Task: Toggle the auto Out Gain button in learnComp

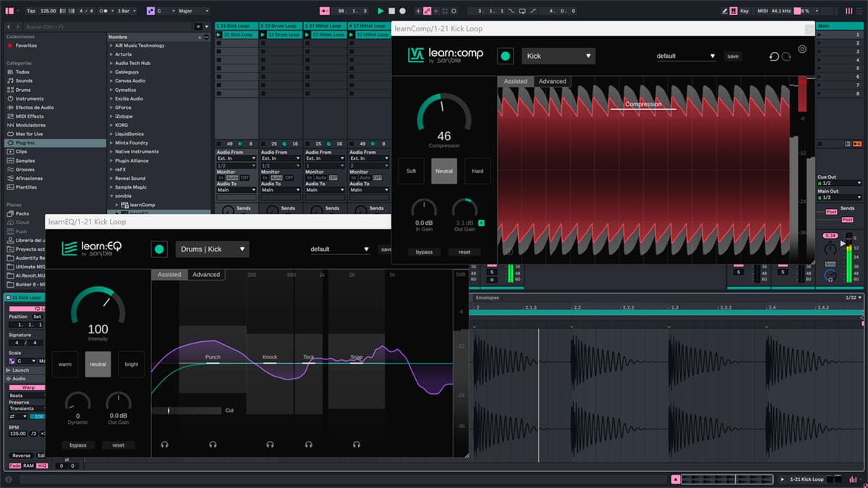Action: (x=481, y=223)
